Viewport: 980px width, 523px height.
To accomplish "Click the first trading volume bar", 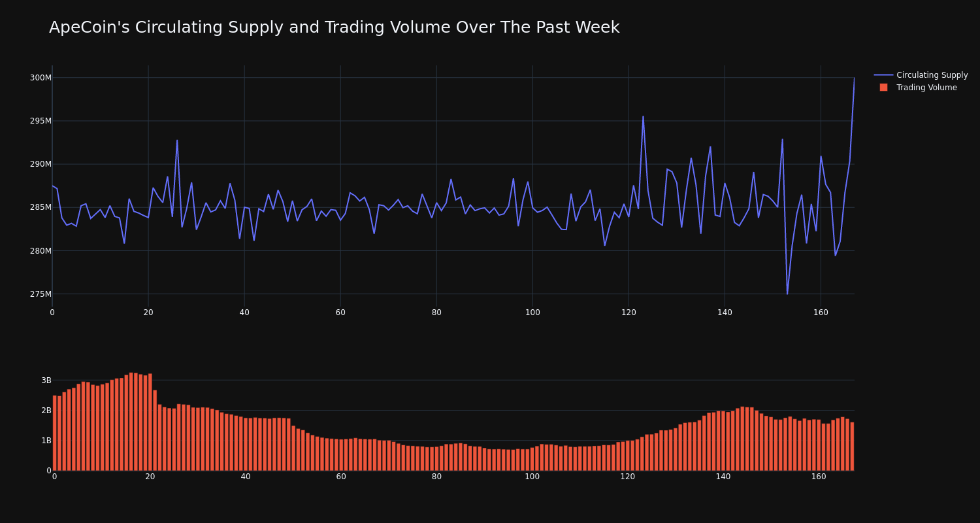I will point(55,433).
